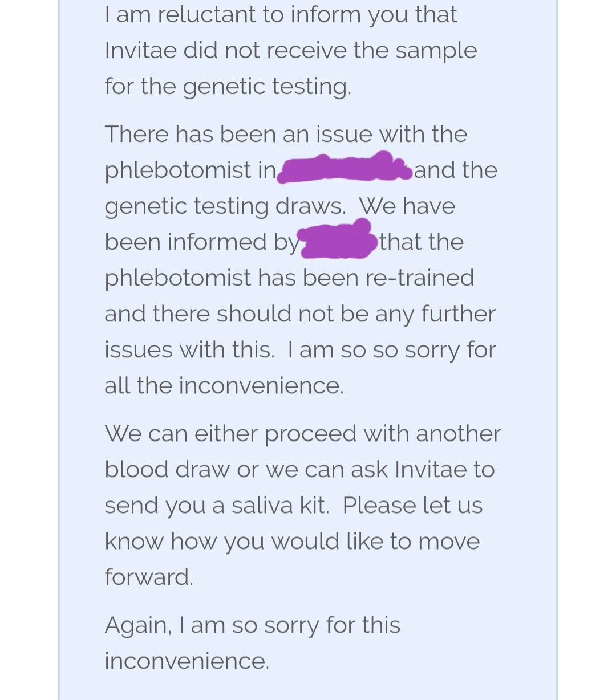Screen dimensions: 616x700
Task: Click the line "There has been an issue"
Action: coord(285,135)
